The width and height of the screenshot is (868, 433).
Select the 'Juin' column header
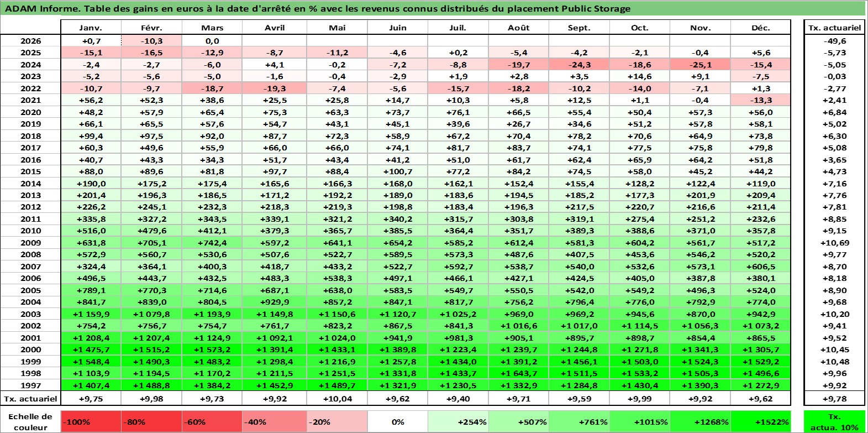[x=397, y=28]
